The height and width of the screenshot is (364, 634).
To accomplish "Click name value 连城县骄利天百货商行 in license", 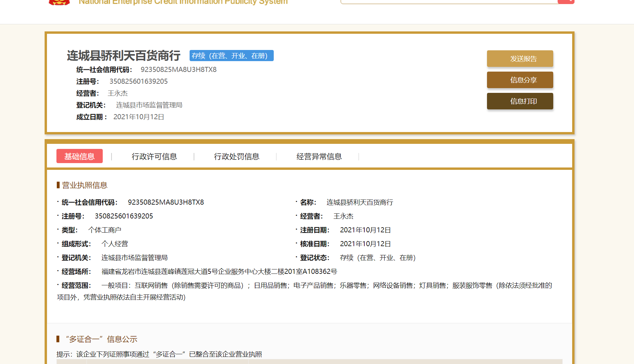I will 360,202.
